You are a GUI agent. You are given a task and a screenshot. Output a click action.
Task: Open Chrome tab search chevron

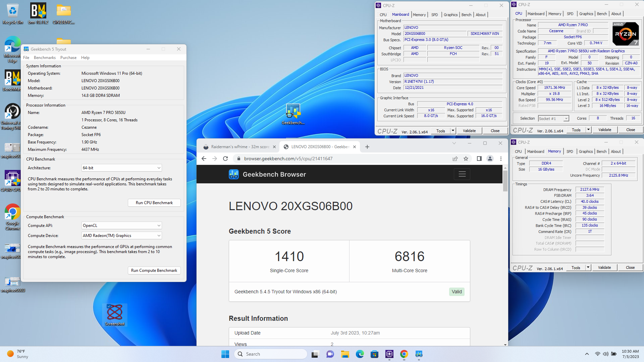point(454,143)
